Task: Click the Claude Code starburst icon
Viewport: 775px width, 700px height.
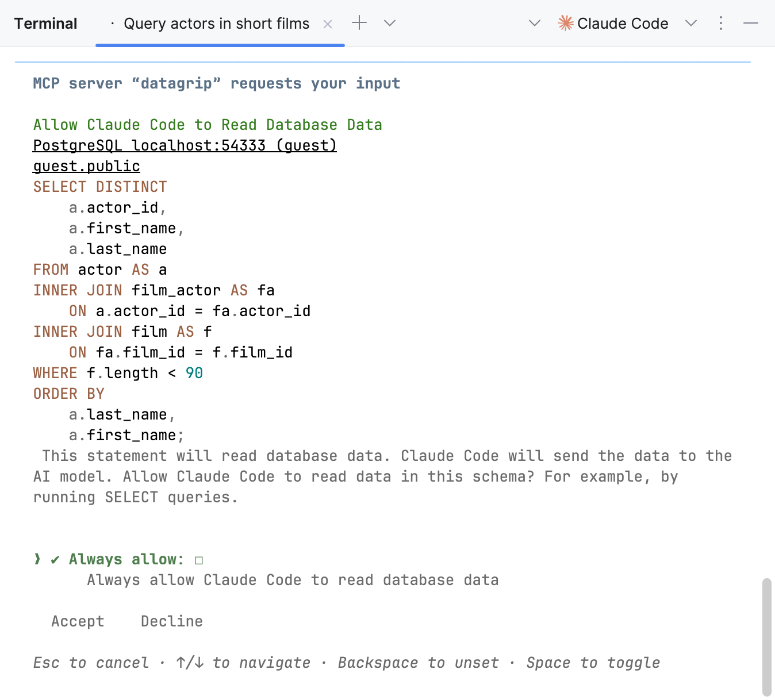Action: point(566,23)
